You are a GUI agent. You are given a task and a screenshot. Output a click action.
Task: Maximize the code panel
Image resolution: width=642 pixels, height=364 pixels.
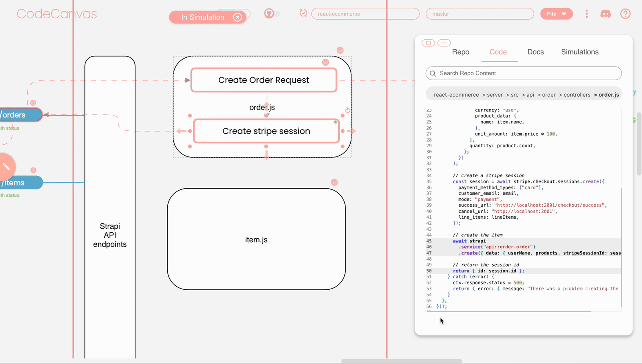pos(428,43)
